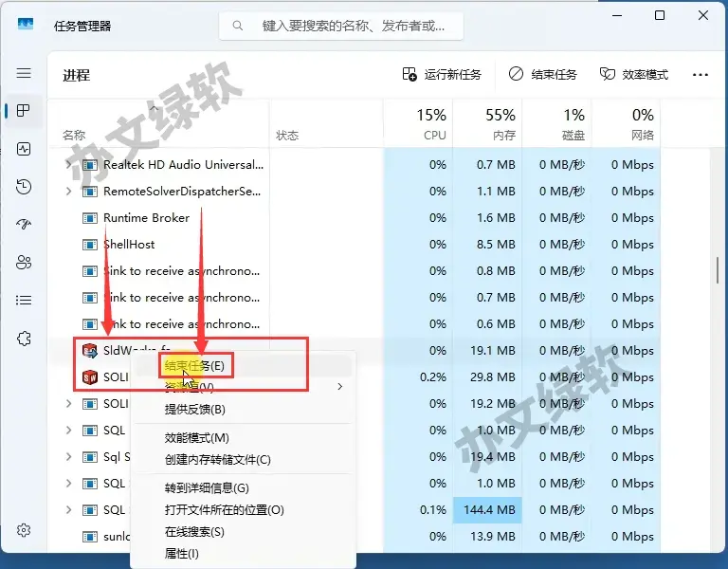This screenshot has width=728, height=569.
Task: Click the RemoteSolverDispatcher process icon
Action: [x=90, y=192]
